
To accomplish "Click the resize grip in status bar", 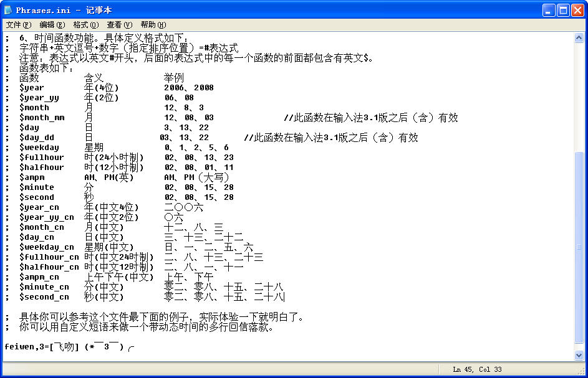I will (x=581, y=371).
